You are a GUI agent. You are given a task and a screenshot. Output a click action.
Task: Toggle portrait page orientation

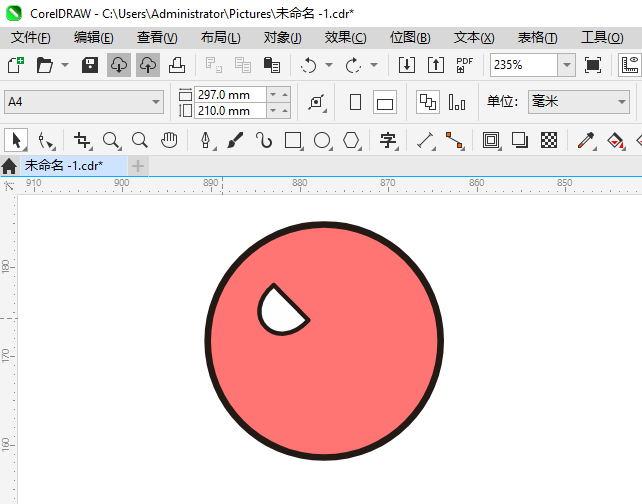(x=355, y=102)
